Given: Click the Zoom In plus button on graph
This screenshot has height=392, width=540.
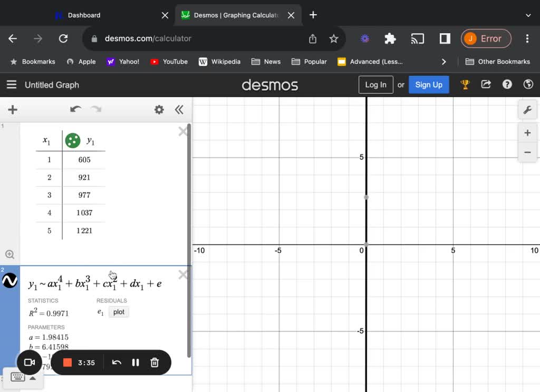Looking at the screenshot, I should pos(527,133).
